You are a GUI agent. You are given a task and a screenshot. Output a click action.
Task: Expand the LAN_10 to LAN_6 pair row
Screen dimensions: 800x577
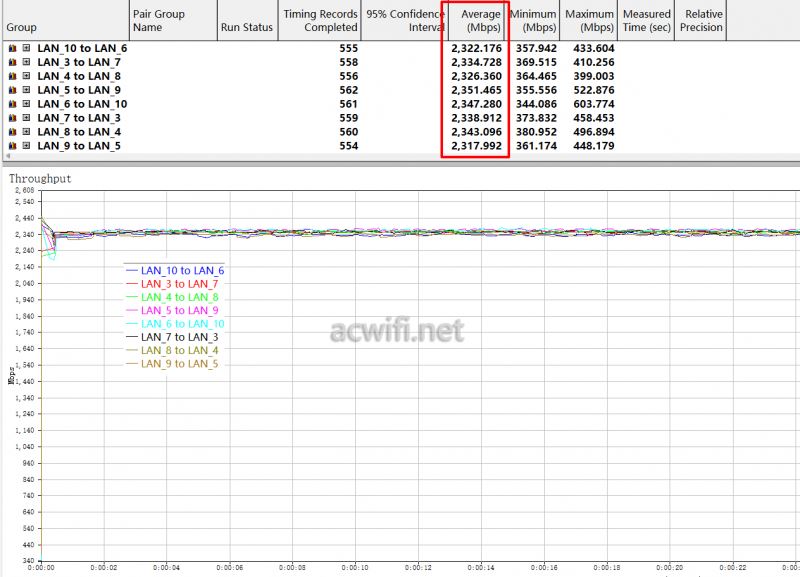point(25,47)
